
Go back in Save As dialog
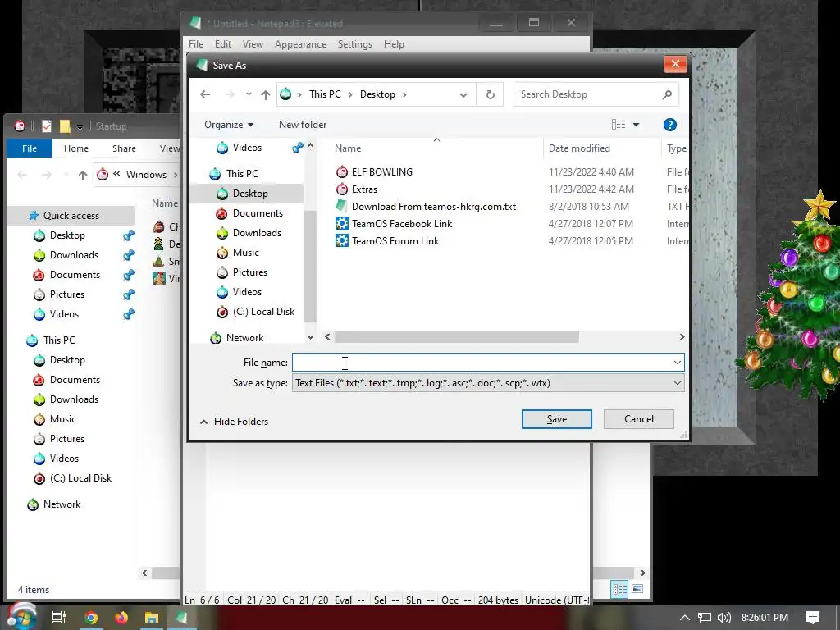[205, 94]
